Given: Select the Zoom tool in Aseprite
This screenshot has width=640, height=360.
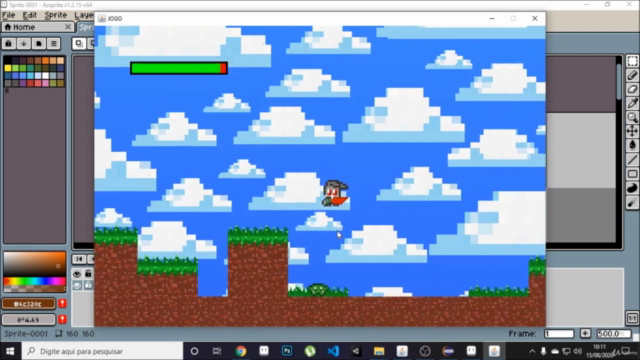Looking at the screenshot, I should point(632,118).
